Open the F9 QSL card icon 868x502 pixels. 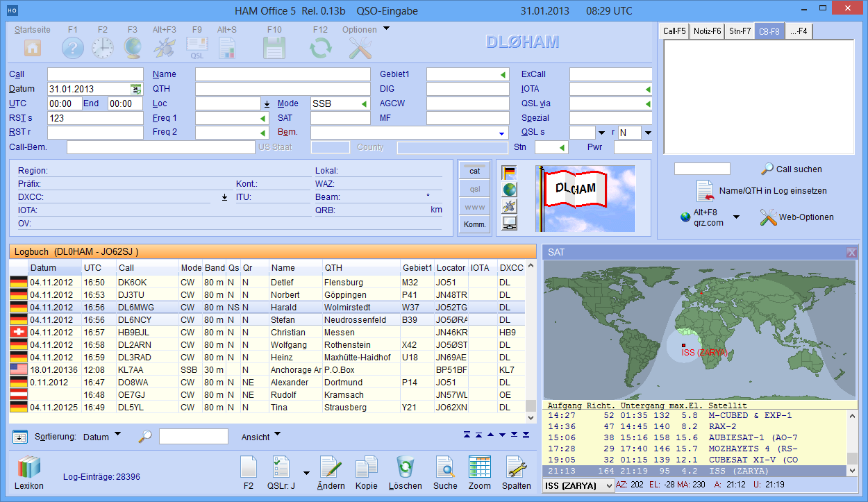point(197,47)
